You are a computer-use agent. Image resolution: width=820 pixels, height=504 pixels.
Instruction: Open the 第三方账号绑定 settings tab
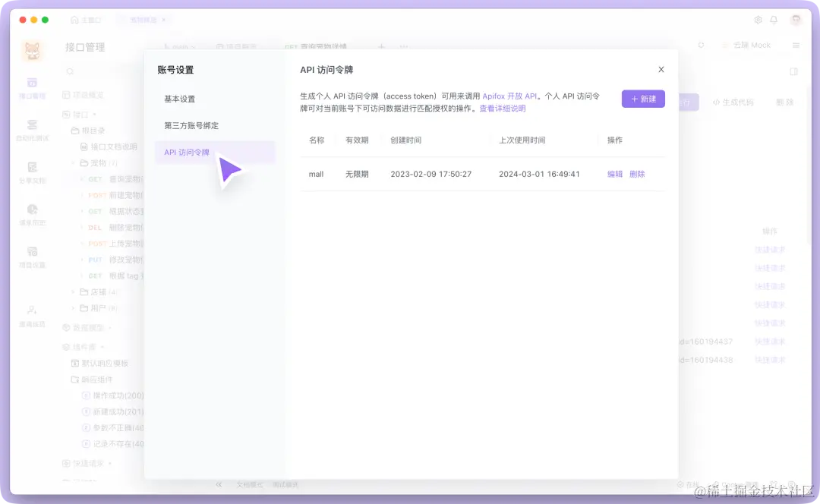tap(193, 125)
